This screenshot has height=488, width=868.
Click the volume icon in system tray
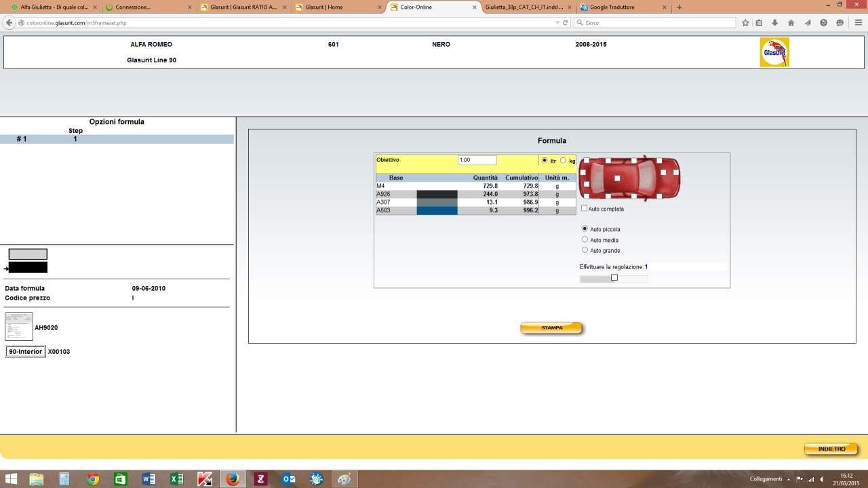click(x=821, y=479)
